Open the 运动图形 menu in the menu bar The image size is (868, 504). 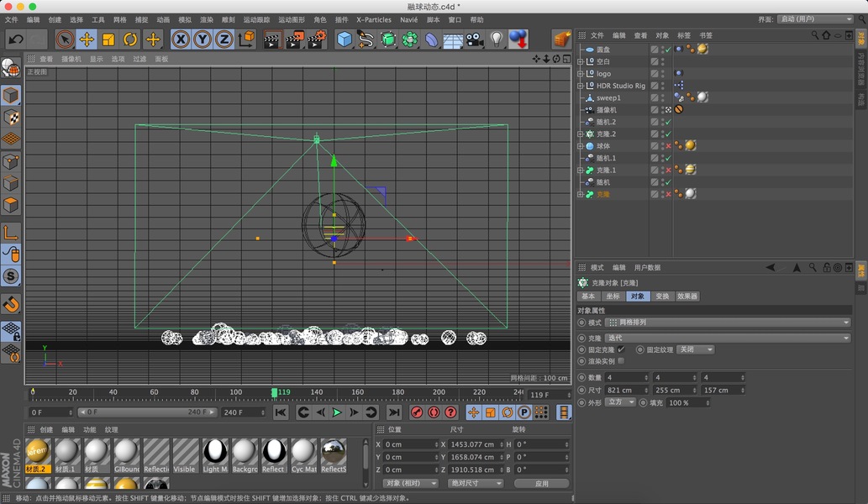point(292,19)
